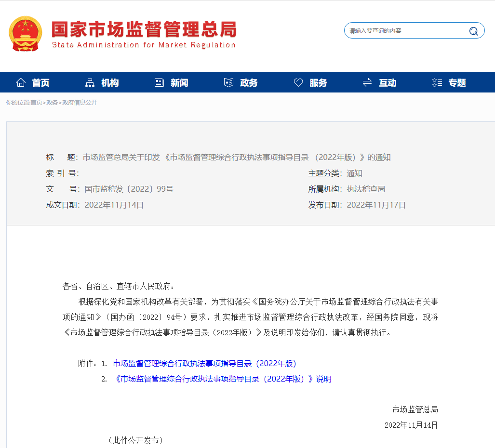Screen dimensions: 495x448
Task: Select the 互动 interaction arrows icon
Action: 367,82
